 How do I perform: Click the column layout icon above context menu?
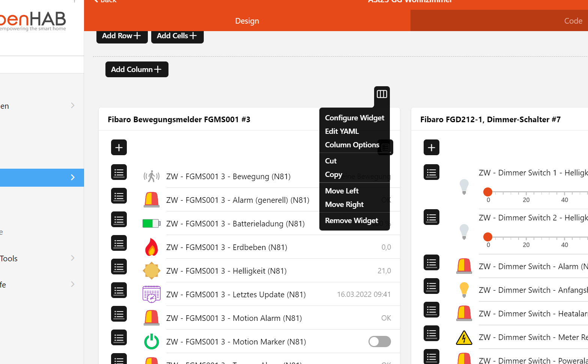pyautogui.click(x=382, y=94)
